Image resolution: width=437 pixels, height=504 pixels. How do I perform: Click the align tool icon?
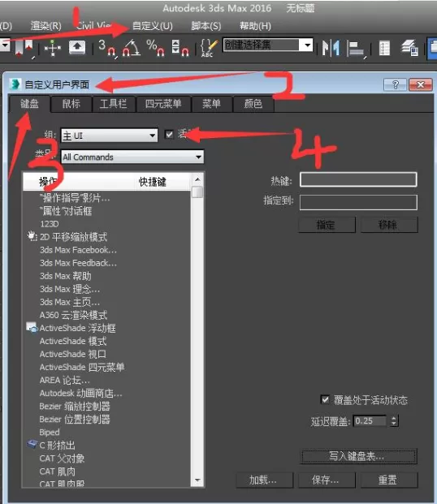click(356, 49)
